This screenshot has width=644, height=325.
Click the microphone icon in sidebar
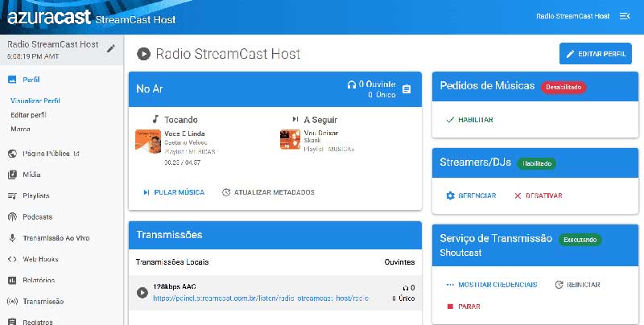[12, 238]
